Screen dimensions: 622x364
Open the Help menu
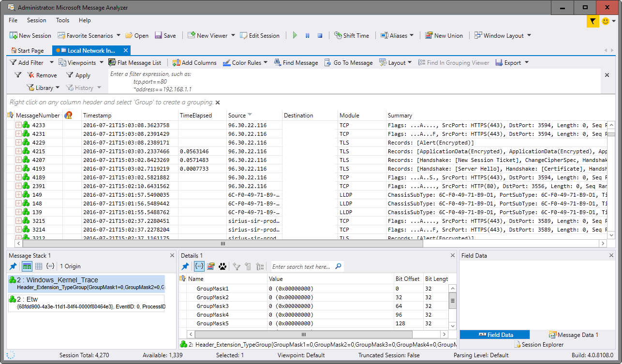click(x=85, y=20)
